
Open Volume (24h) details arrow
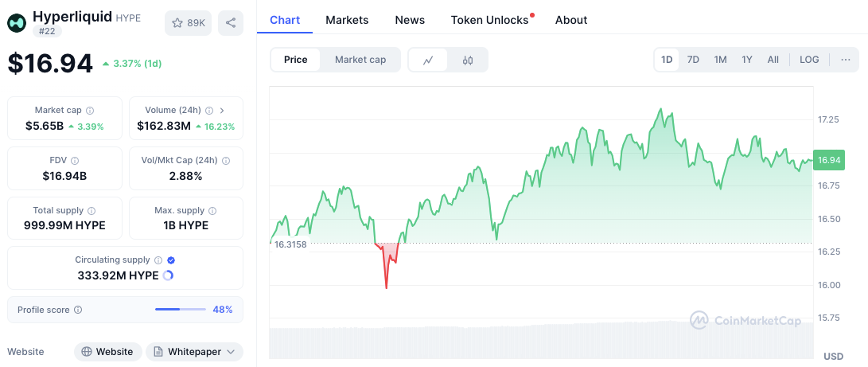click(x=222, y=110)
